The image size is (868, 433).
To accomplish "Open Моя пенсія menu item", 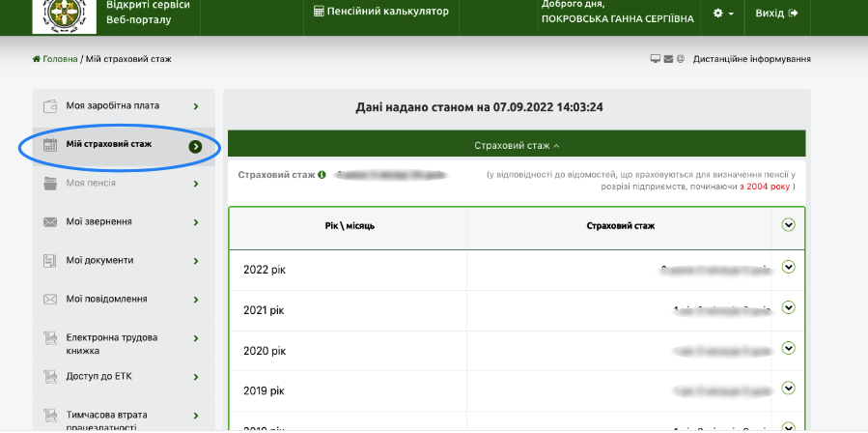I will (x=124, y=184).
